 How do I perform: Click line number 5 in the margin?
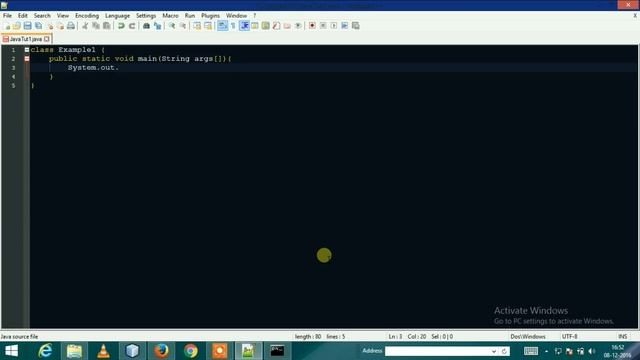pyautogui.click(x=13, y=86)
